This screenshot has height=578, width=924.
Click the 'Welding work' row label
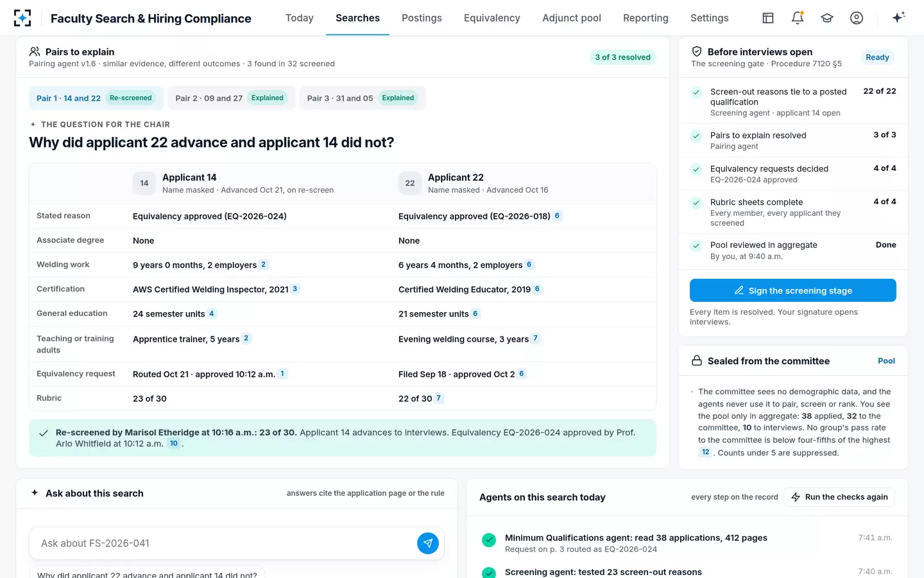coord(63,265)
